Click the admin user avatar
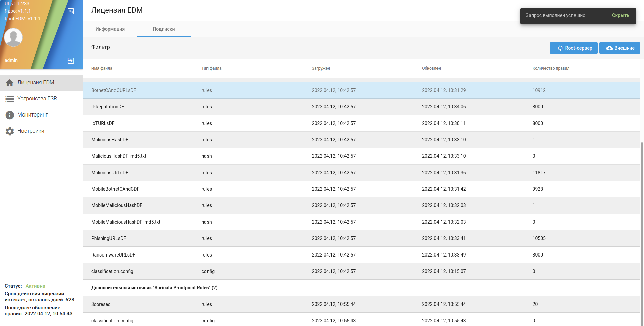The image size is (644, 326). 13,37
